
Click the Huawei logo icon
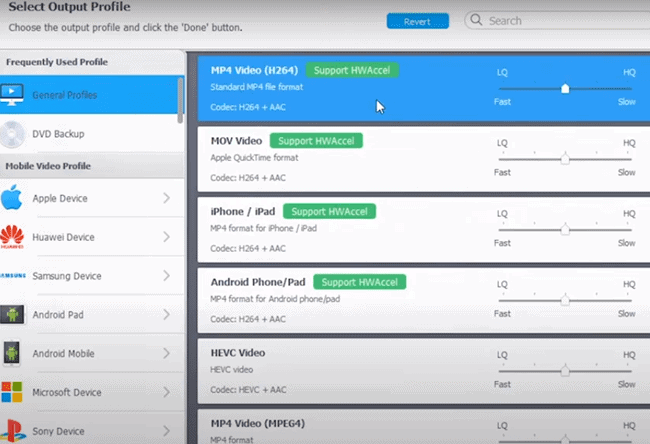click(x=12, y=237)
